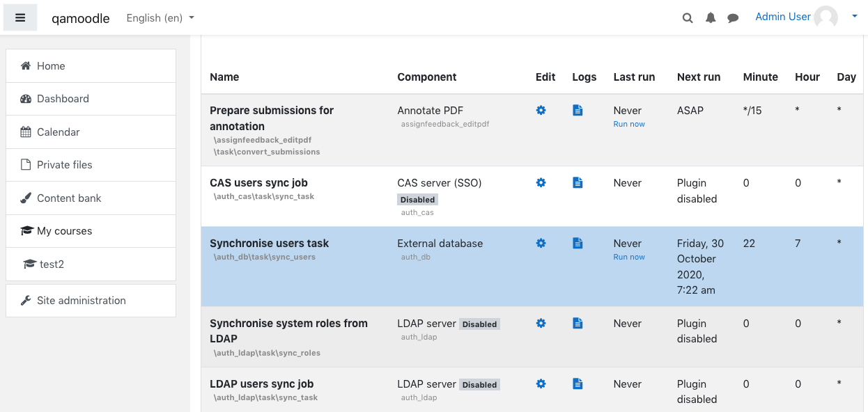
Task: Select Home in side navigation
Action: point(91,66)
